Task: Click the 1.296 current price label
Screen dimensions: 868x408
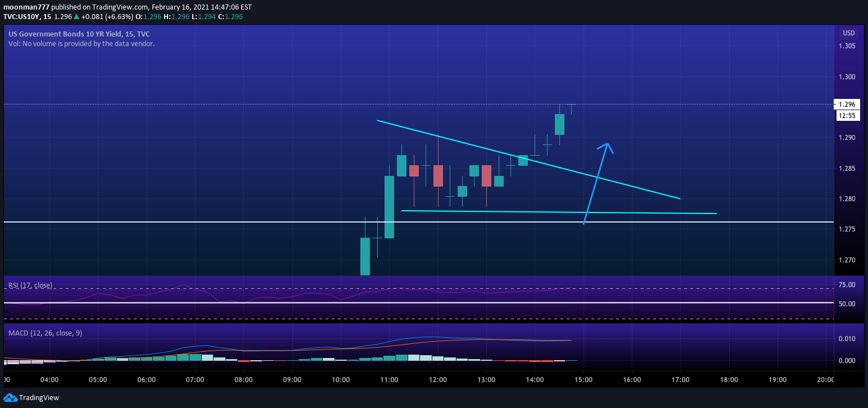Action: [x=847, y=105]
